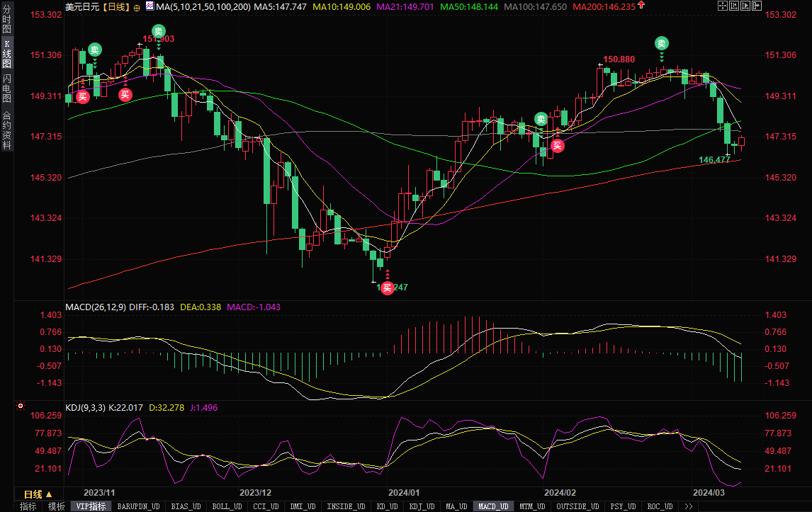The height and width of the screenshot is (512, 812).
Task: Click the 美元日元 instrument title
Action: (82, 7)
